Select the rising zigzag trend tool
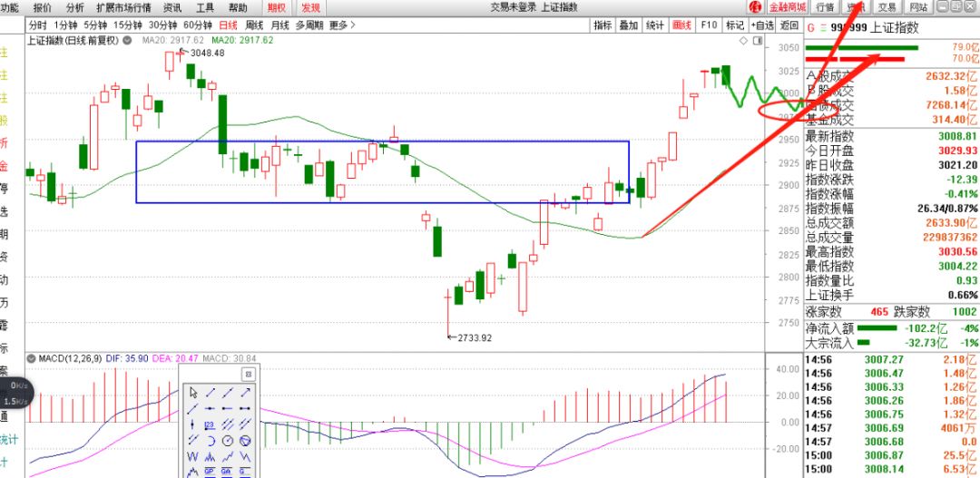The width and height of the screenshot is (980, 478). point(228,457)
